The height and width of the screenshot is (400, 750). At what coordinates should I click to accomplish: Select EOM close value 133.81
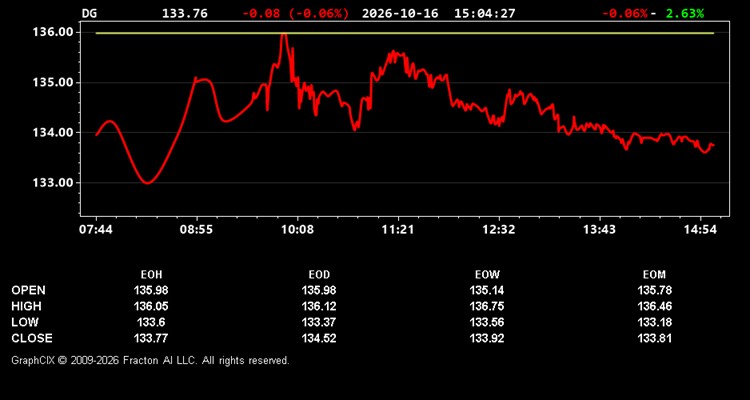click(x=654, y=338)
